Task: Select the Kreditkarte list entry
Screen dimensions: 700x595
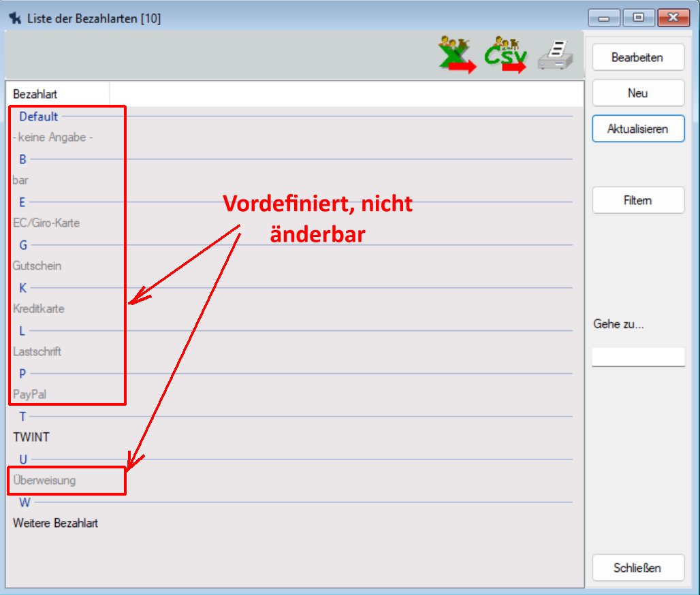Action: coord(39,308)
